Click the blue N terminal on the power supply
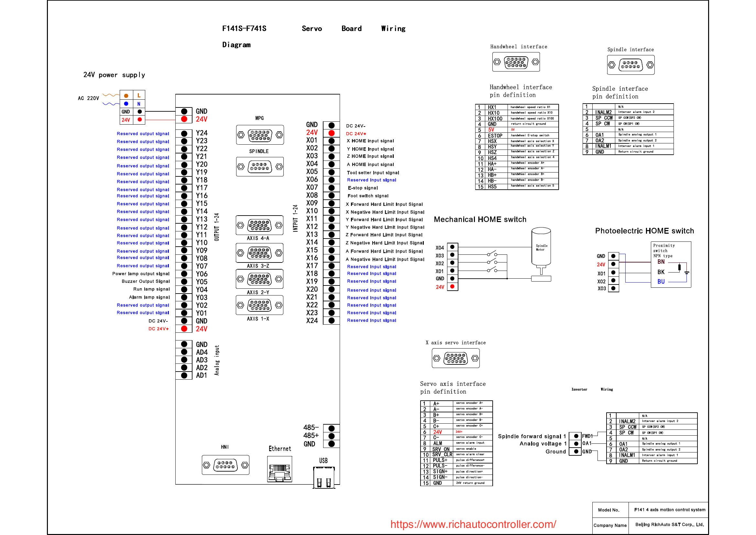Screen dimensions: 756x535 126,104
